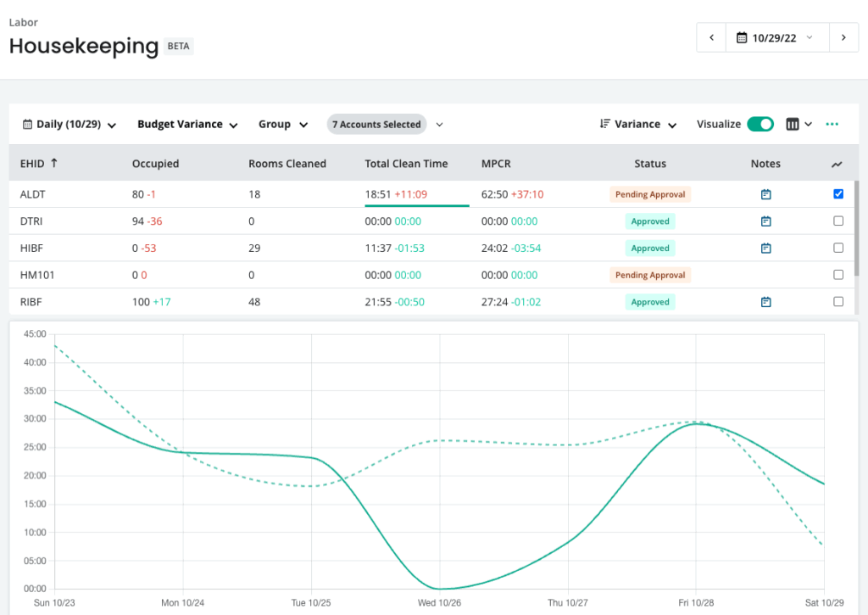Uncheck the ALDT chart checkbox
Viewport: 868px width, 615px height.
point(838,194)
